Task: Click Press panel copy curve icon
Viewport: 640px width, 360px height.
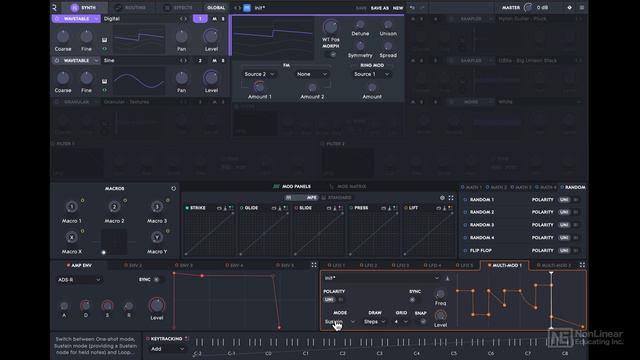Action: [383, 208]
